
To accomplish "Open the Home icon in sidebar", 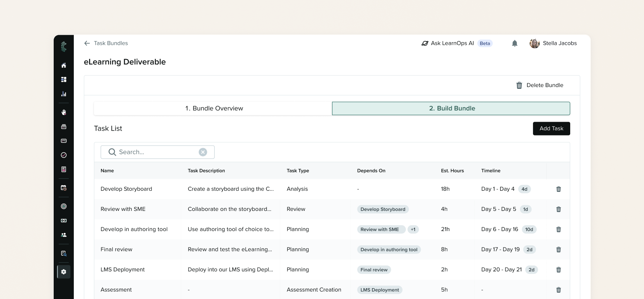I will [x=64, y=65].
